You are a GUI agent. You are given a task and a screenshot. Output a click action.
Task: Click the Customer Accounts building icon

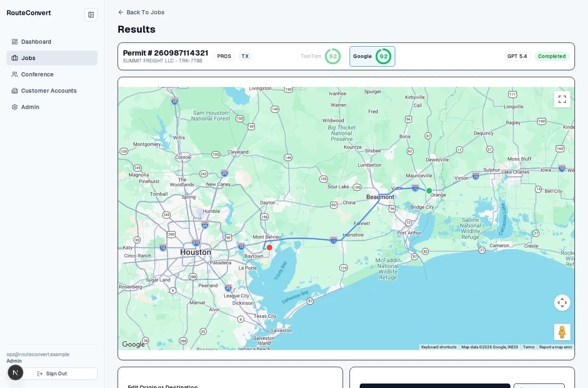pyautogui.click(x=15, y=91)
